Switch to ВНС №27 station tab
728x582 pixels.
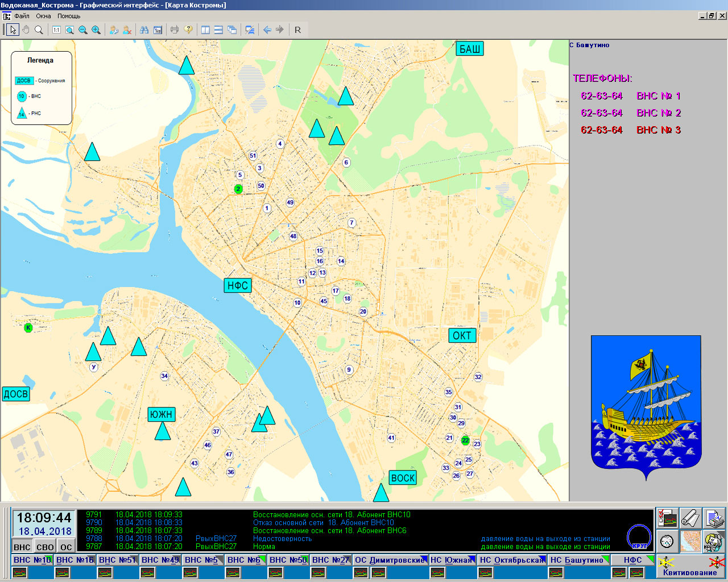click(331, 560)
